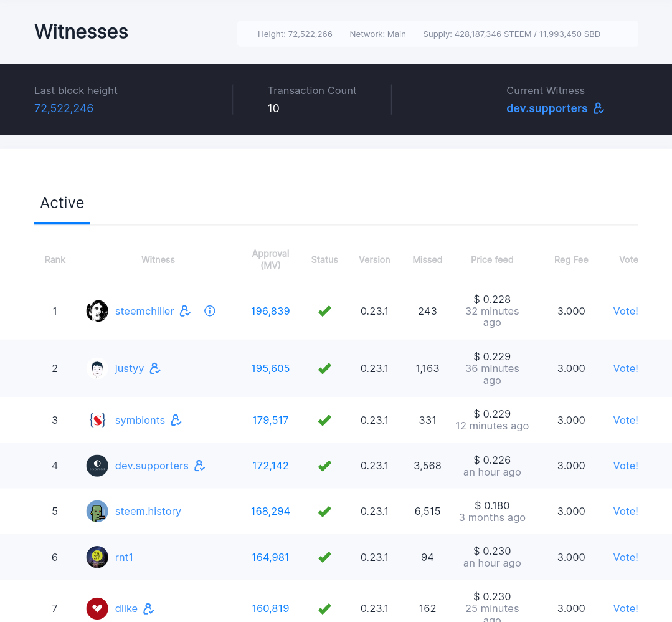Click dlike's heart avatar
The width and height of the screenshot is (672, 622).
pyautogui.click(x=97, y=608)
